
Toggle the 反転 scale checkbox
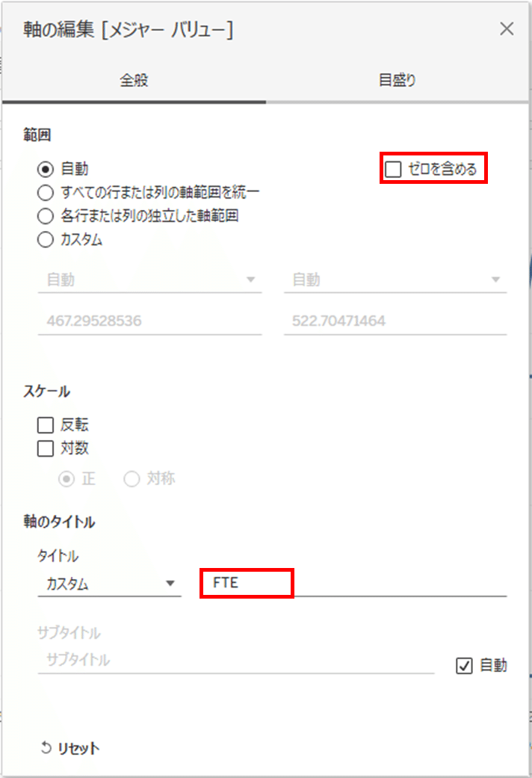(46, 425)
